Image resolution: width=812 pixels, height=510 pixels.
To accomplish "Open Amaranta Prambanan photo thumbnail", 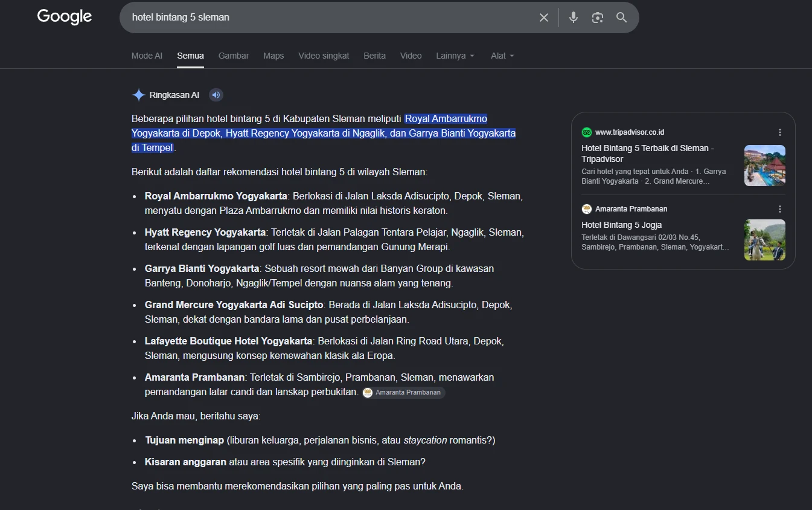I will [x=765, y=240].
